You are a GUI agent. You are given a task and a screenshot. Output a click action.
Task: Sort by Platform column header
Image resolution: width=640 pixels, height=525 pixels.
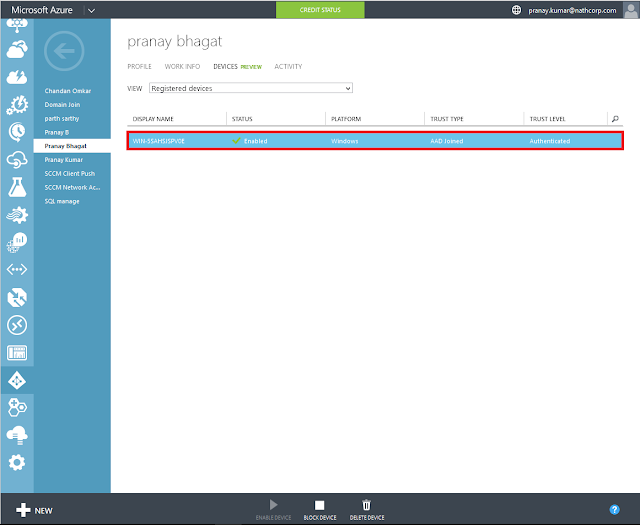coord(346,119)
